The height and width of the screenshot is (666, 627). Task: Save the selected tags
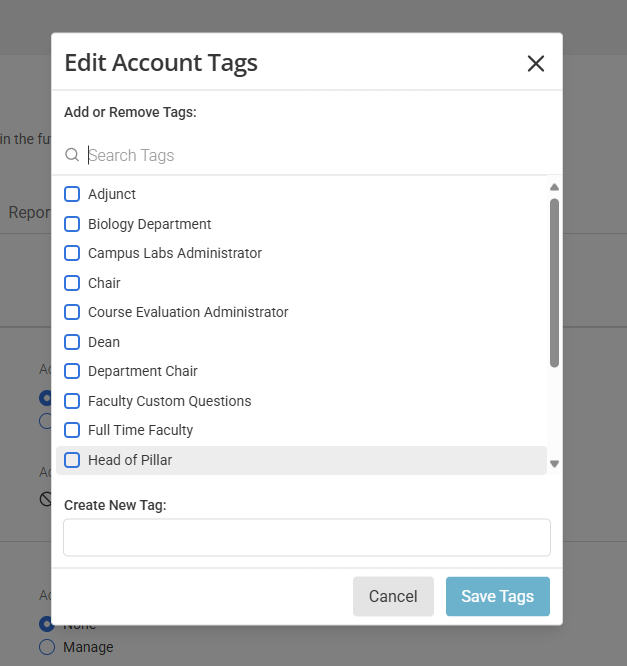click(x=497, y=596)
